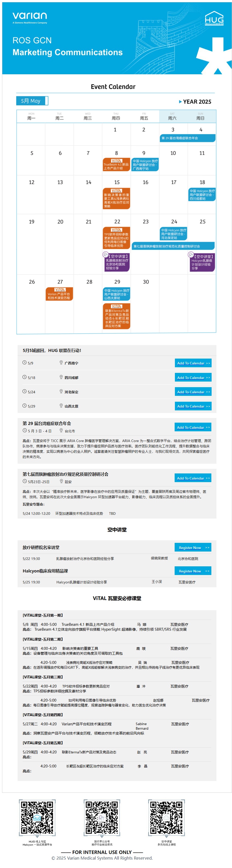This screenshot has width=232, height=868.
Task: Open the Varian产品平台 event on May 27
Action: tap(59, 294)
